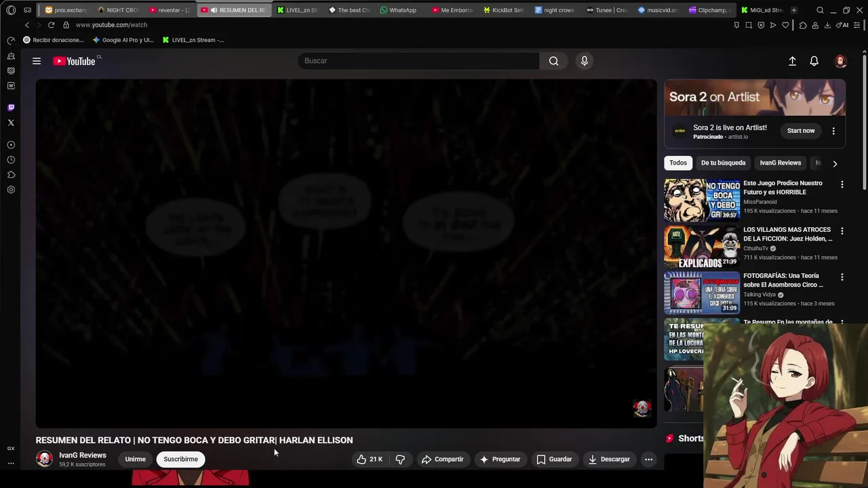Click 'Start now' on Sora ad

tap(801, 131)
